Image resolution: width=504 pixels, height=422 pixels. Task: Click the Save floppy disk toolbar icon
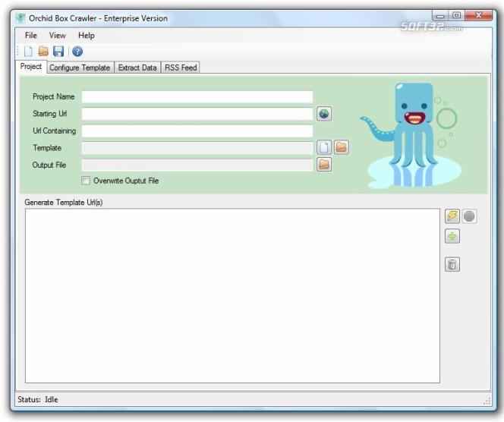(58, 52)
